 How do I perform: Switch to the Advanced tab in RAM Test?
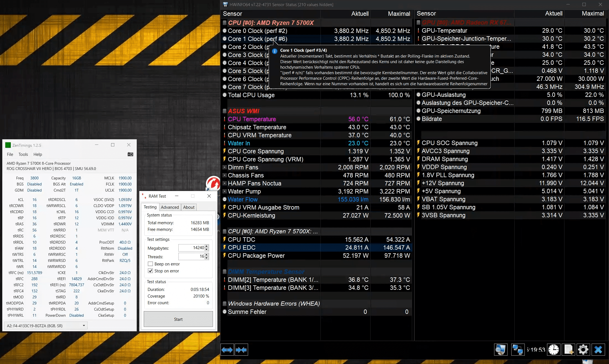[x=170, y=207]
